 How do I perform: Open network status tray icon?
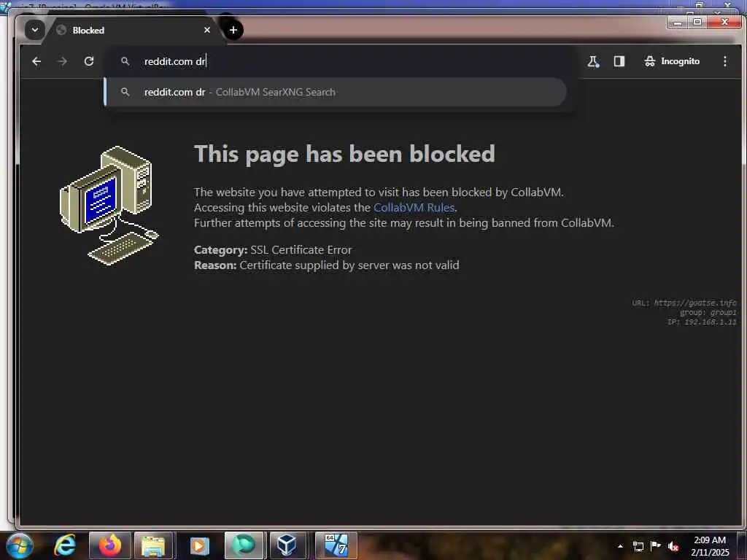638,546
